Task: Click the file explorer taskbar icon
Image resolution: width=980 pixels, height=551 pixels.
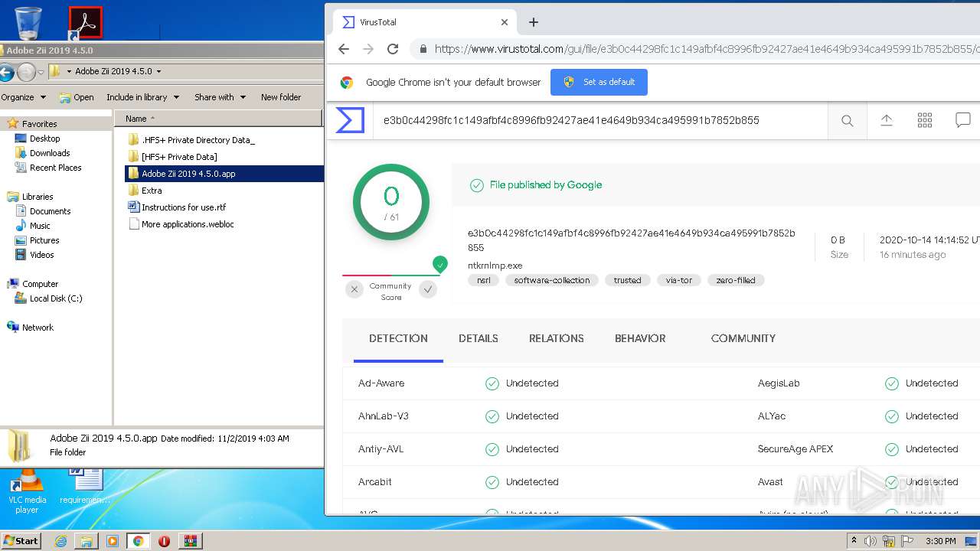Action: click(87, 541)
